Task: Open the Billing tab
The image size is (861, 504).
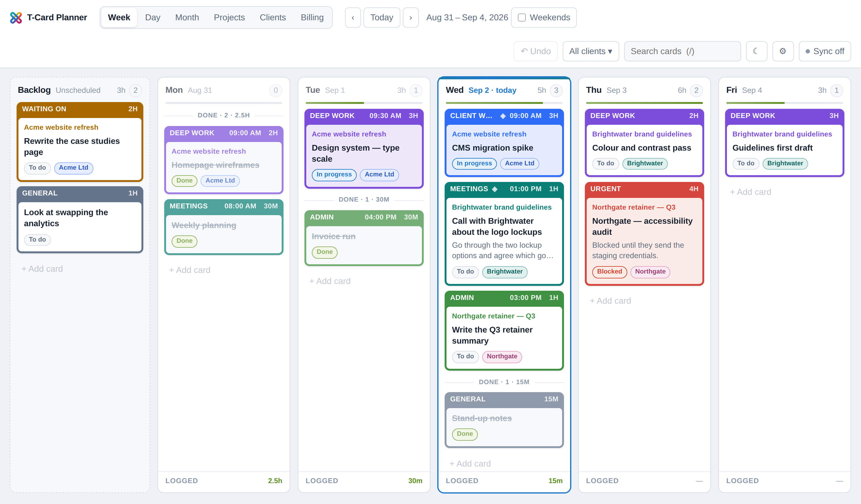Action: [312, 18]
